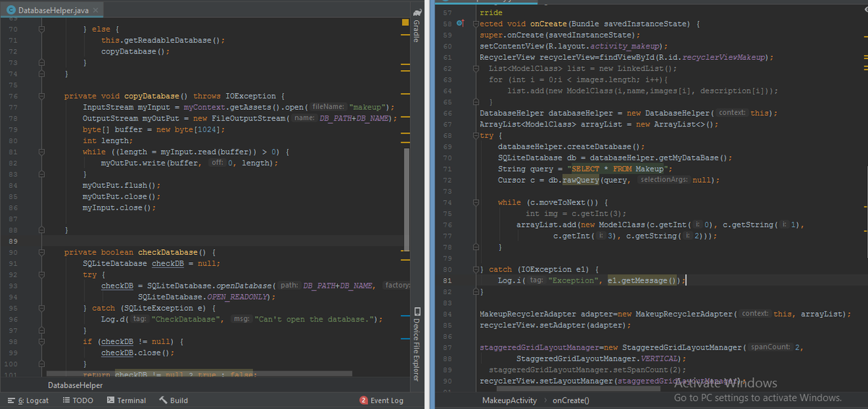Click the left editor horizontal scrollbar
This screenshot has height=409, width=868.
click(x=198, y=374)
